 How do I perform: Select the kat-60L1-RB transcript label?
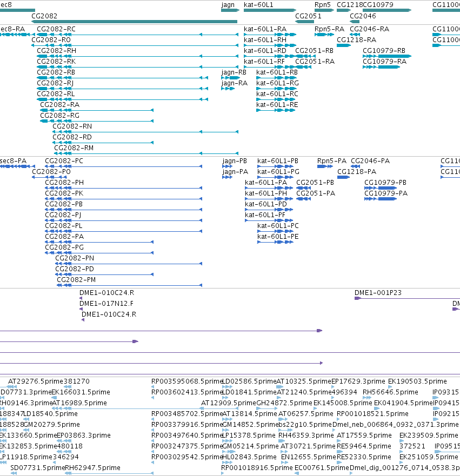(x=277, y=72)
